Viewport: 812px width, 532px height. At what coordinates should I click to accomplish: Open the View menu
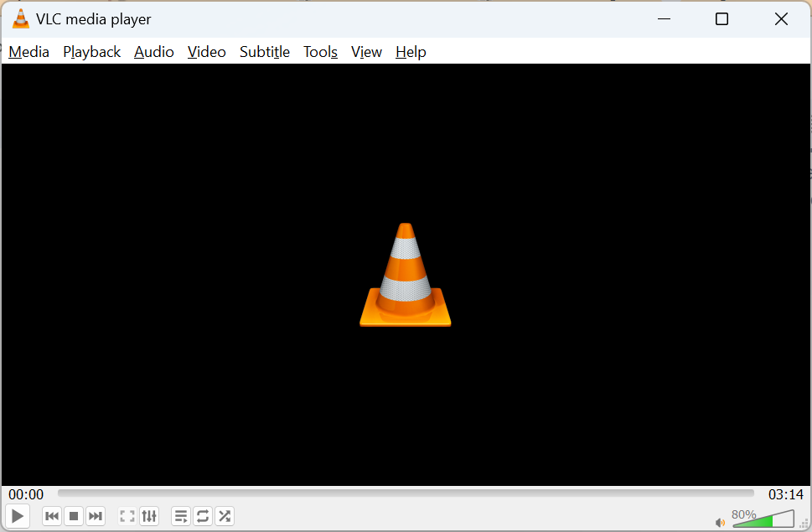tap(366, 52)
